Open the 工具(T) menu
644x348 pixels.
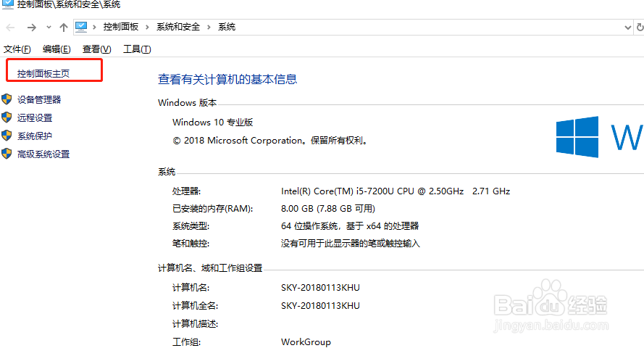click(x=137, y=49)
